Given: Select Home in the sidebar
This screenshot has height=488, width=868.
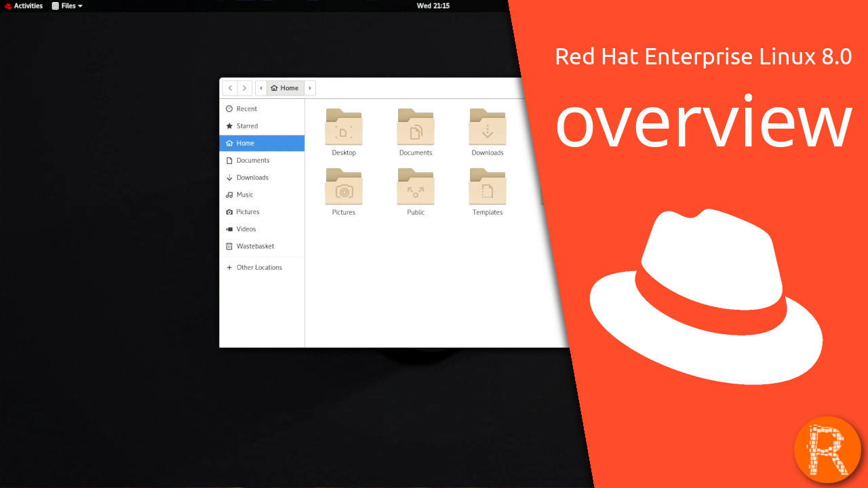Looking at the screenshot, I should pyautogui.click(x=262, y=143).
